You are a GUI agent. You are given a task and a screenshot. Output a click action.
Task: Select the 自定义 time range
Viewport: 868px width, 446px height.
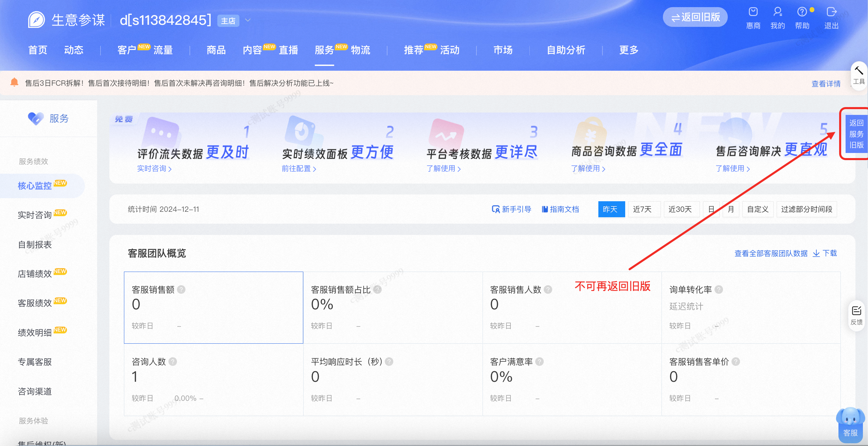point(758,209)
